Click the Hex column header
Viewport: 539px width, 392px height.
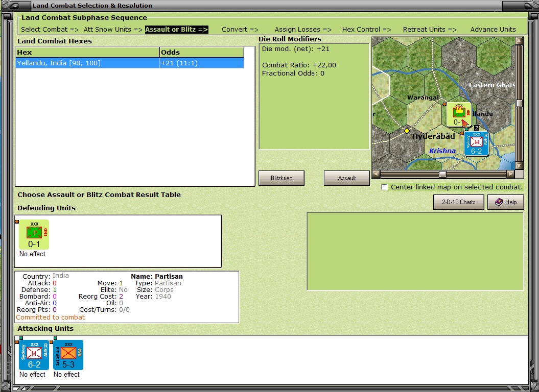pyautogui.click(x=88, y=52)
